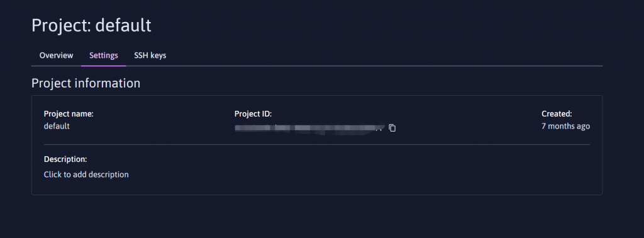The height and width of the screenshot is (238, 644).
Task: Click the Description: label
Action: click(65, 159)
